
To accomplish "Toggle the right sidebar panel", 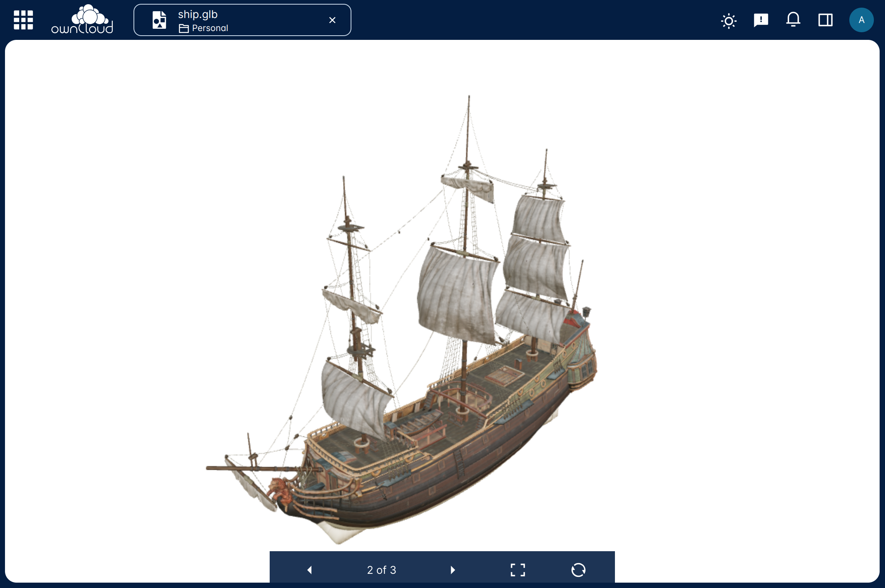I will 825,20.
